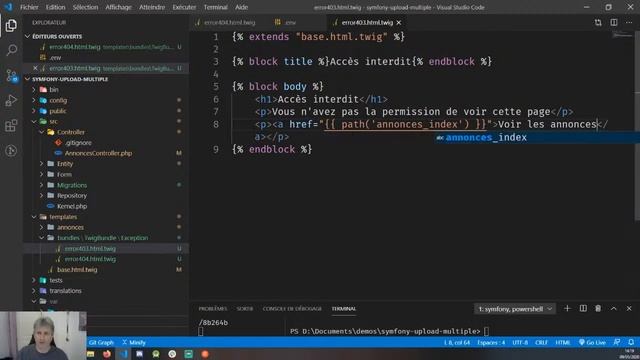Image resolution: width=640 pixels, height=360 pixels.
Task: Open the feedback icon in status bar
Action: click(x=617, y=342)
